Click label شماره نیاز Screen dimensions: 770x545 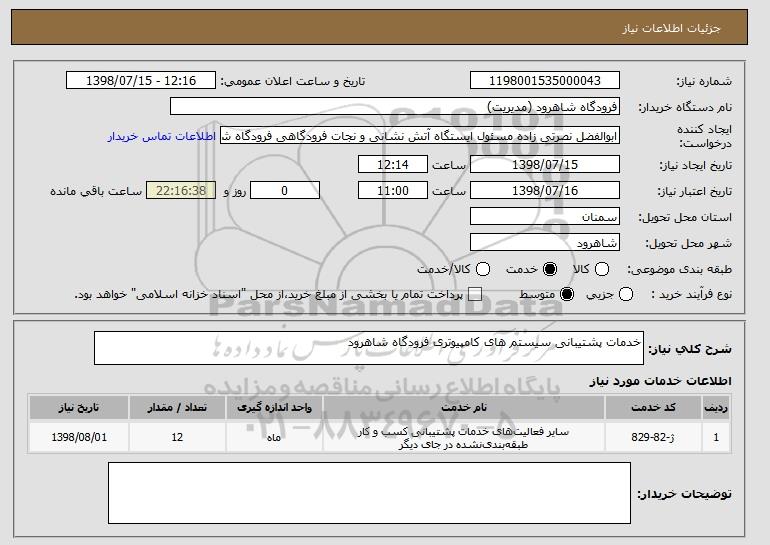pos(704,82)
